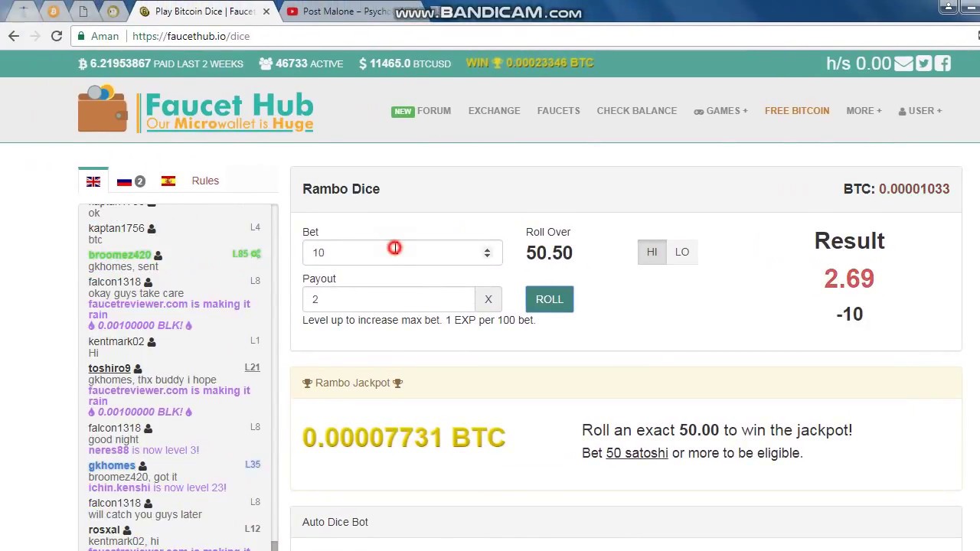
Task: Click the chat panel scrollbar
Action: coord(275,377)
